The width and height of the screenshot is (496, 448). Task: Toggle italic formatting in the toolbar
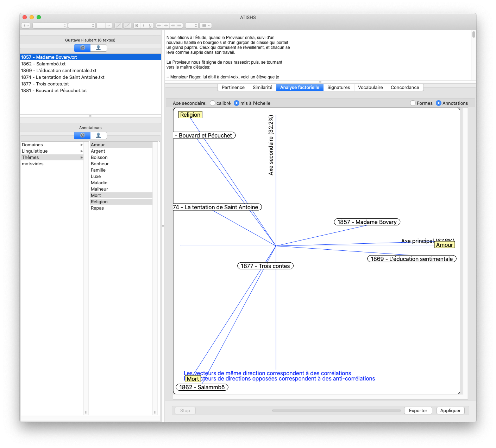pyautogui.click(x=143, y=25)
